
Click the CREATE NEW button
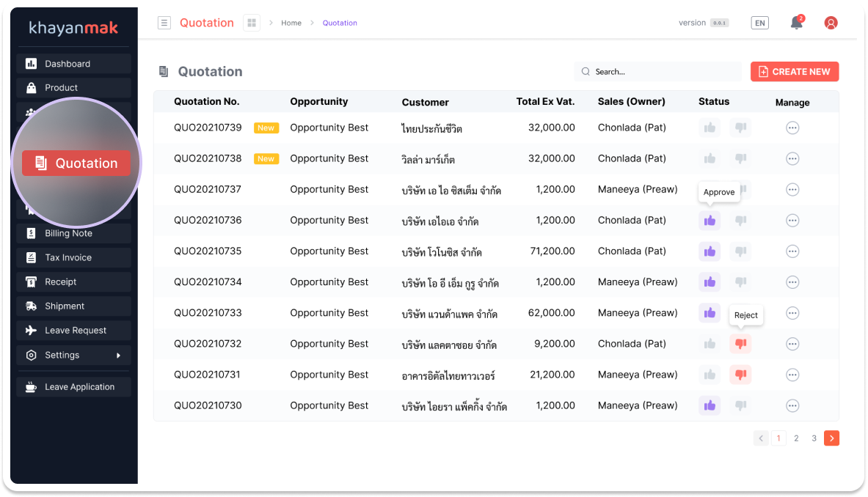tap(794, 72)
